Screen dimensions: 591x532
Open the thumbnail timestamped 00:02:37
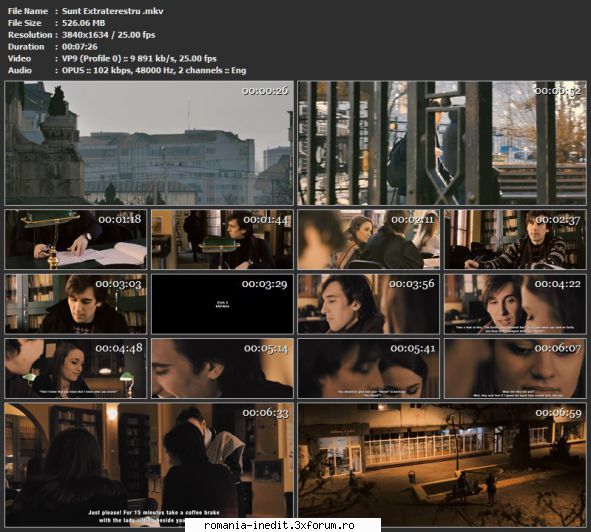coord(515,239)
